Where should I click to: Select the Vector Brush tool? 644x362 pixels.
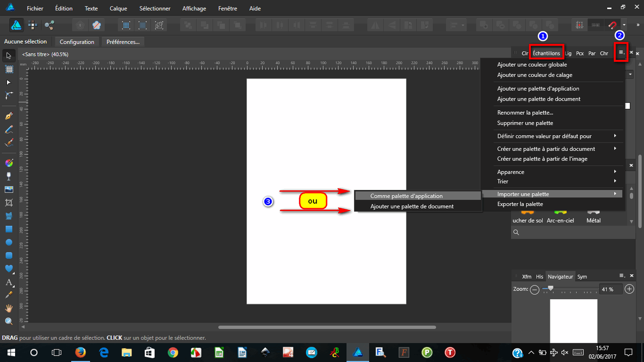(9, 143)
